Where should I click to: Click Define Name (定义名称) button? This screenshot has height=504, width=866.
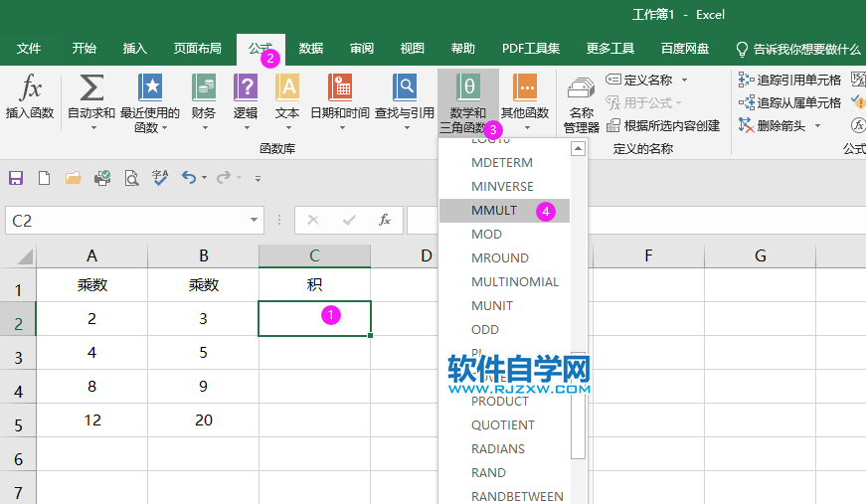639,81
